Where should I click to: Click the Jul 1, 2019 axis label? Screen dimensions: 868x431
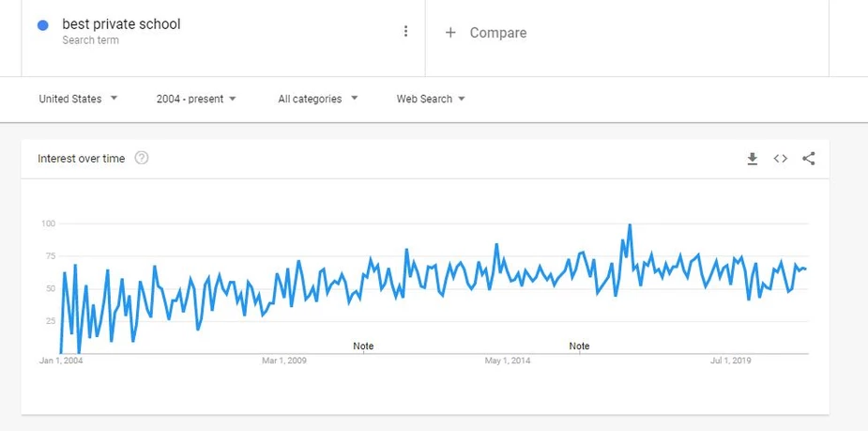[x=731, y=361]
